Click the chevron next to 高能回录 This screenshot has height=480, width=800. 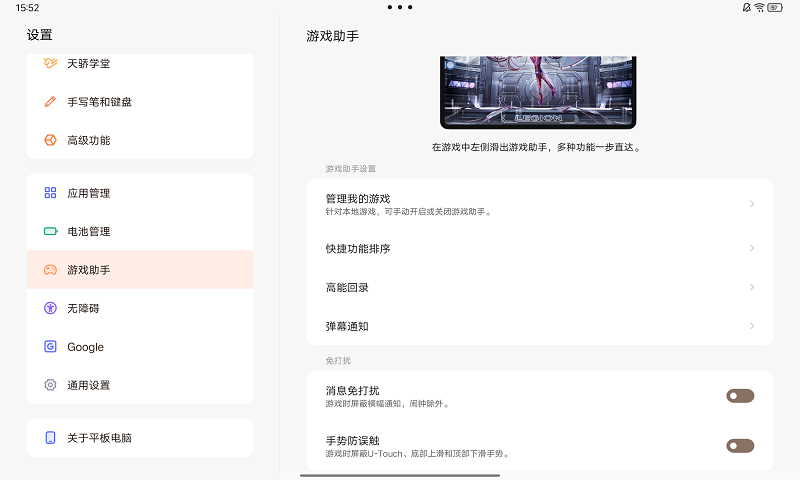751,287
